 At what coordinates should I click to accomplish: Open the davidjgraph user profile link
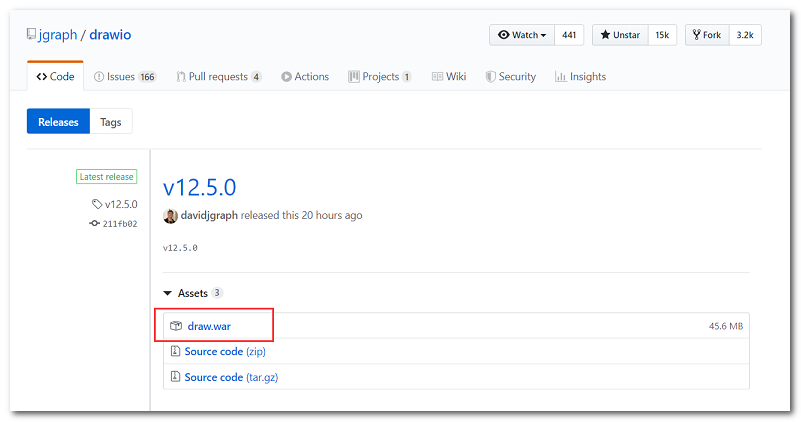(x=209, y=216)
